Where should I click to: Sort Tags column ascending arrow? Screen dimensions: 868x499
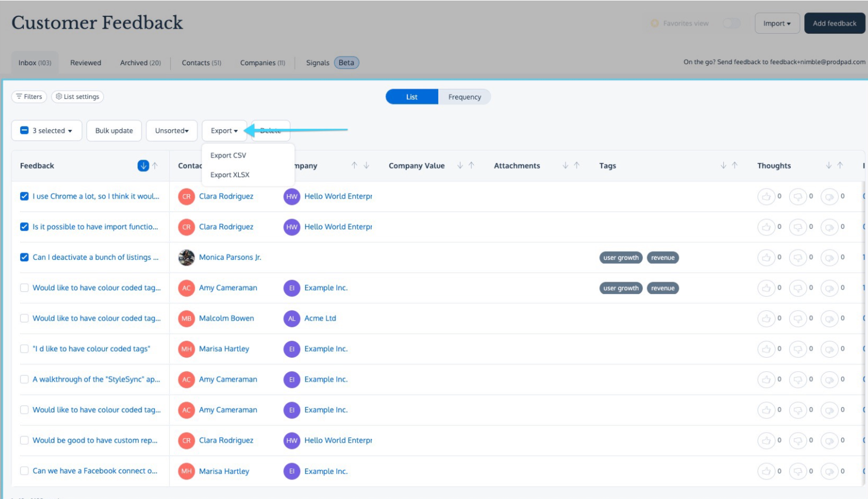tap(735, 165)
